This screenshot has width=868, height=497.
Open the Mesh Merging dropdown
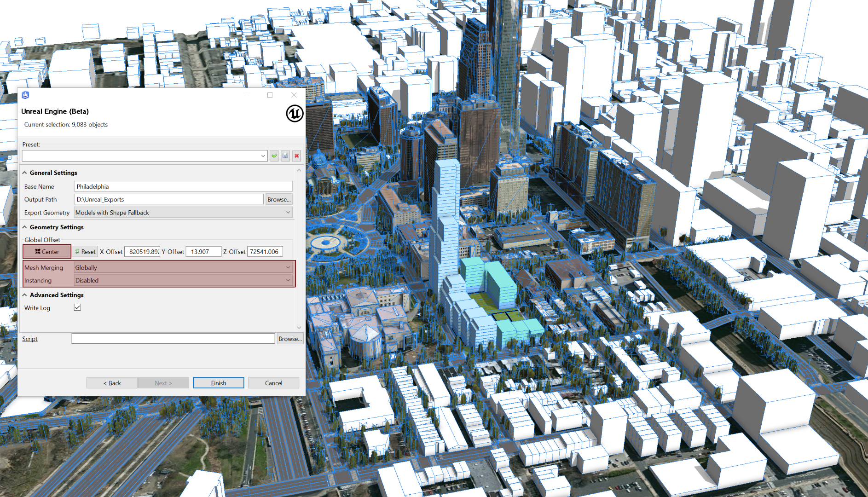[183, 267]
